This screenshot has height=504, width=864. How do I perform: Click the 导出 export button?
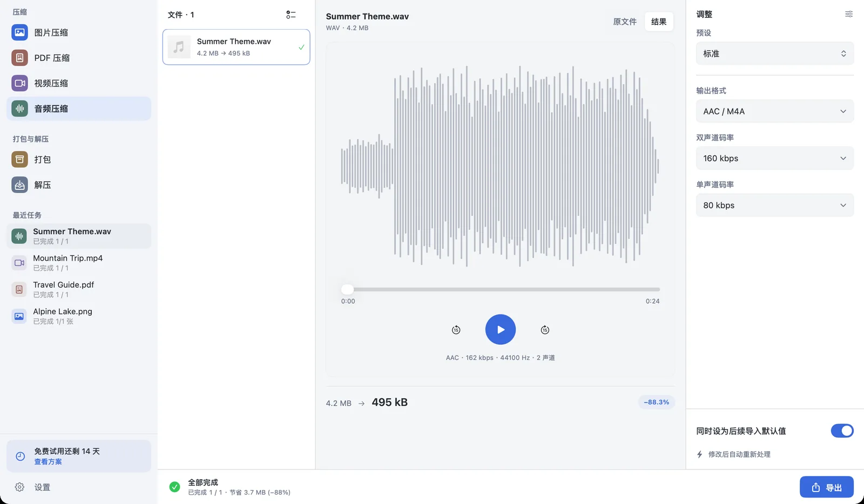tap(827, 487)
